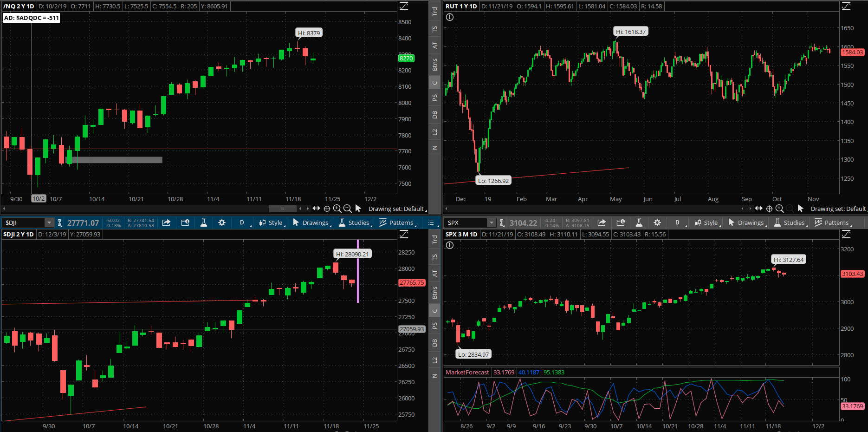This screenshot has width=868, height=432.
Task: Click the chart-style icon at the RUT chart's top right
Action: (846, 6)
